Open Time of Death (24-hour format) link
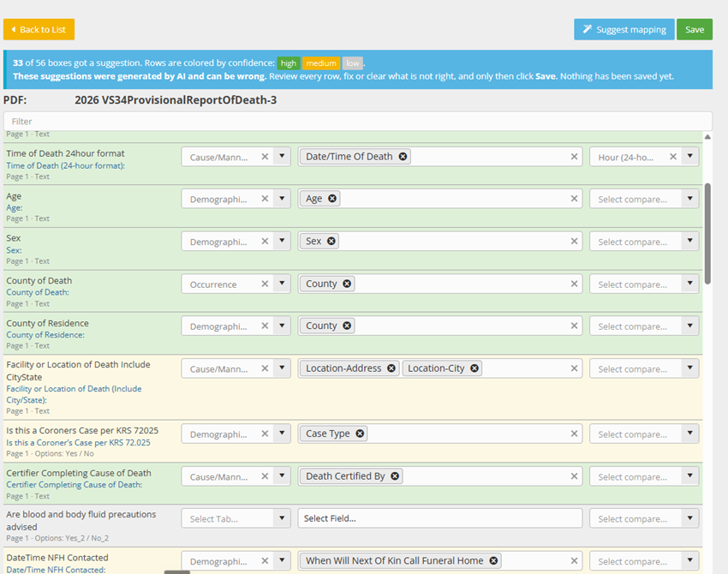This screenshot has height=574, width=728. 65,165
